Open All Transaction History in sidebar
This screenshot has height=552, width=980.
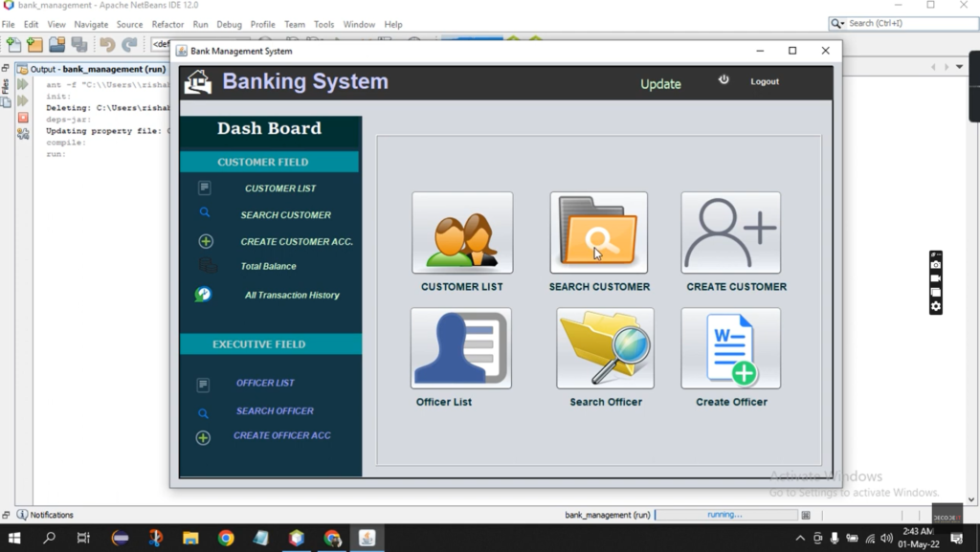click(292, 295)
